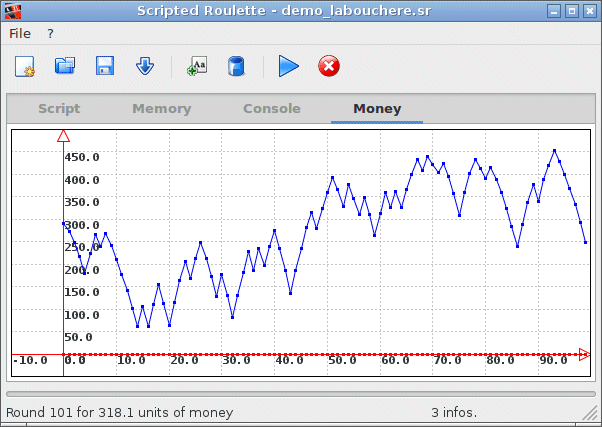Click the 40.0 x-axis label
This screenshot has width=602, height=427.
[289, 361]
